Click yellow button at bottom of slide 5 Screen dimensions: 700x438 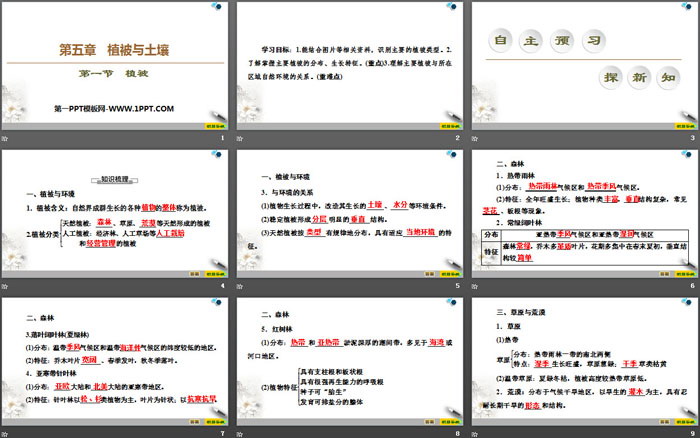click(x=450, y=274)
